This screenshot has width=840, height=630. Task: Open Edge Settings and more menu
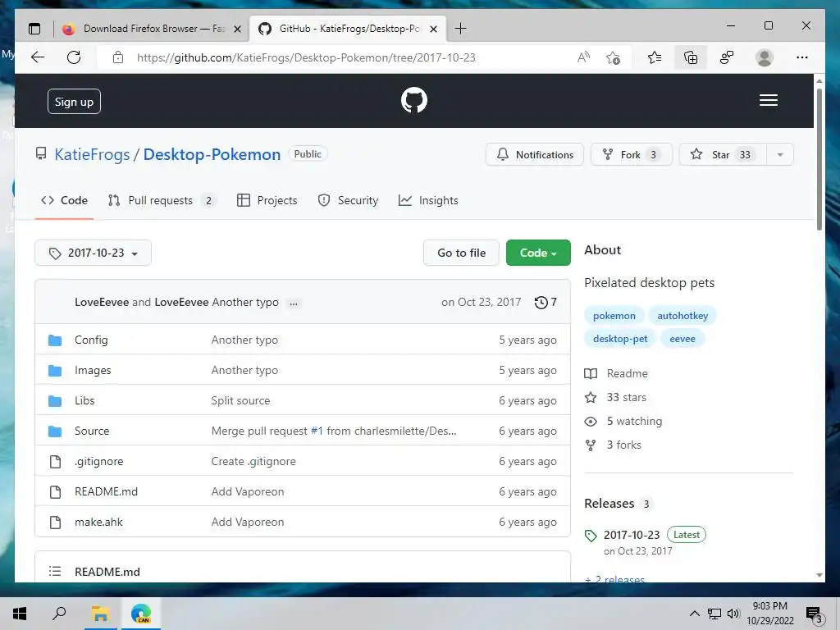[802, 57]
